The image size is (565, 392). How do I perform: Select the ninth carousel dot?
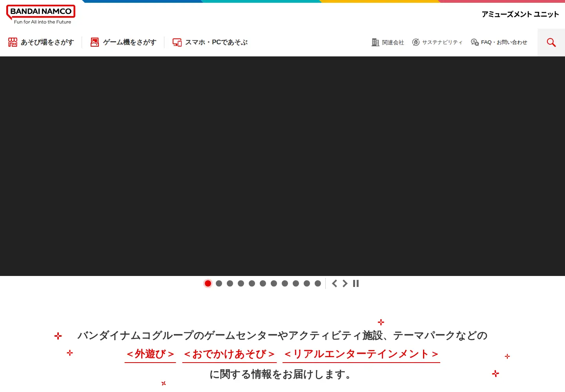click(296, 283)
